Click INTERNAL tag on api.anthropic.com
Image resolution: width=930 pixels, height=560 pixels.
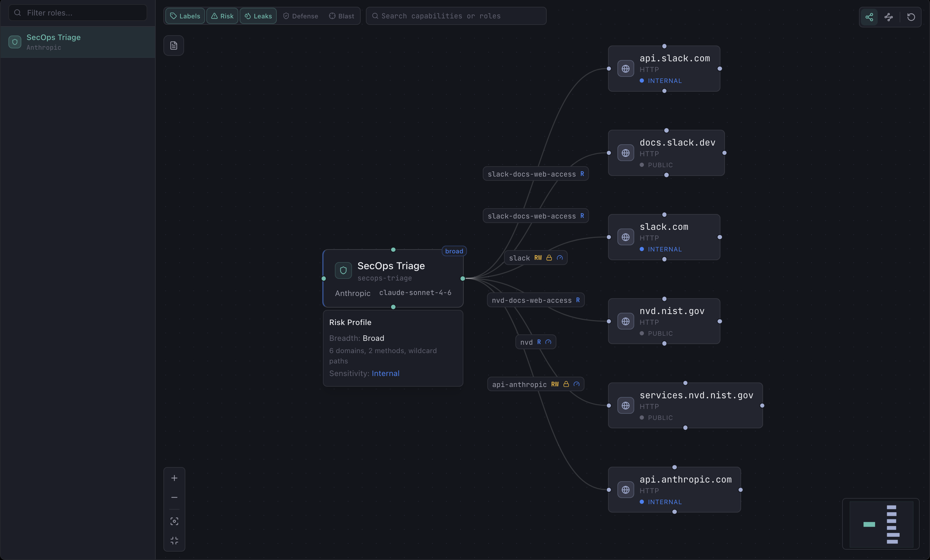pos(661,502)
